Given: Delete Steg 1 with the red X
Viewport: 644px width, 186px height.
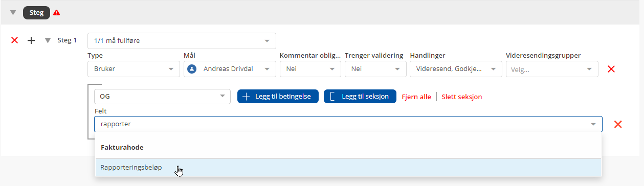Looking at the screenshot, I should [15, 40].
